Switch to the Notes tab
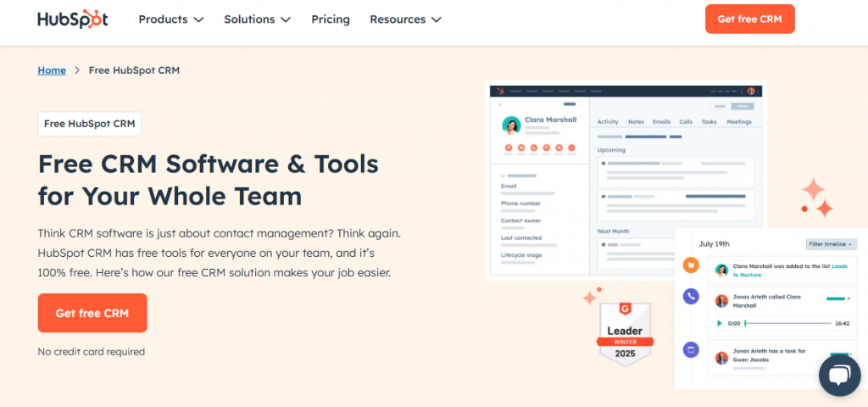The width and height of the screenshot is (868, 407). click(636, 122)
